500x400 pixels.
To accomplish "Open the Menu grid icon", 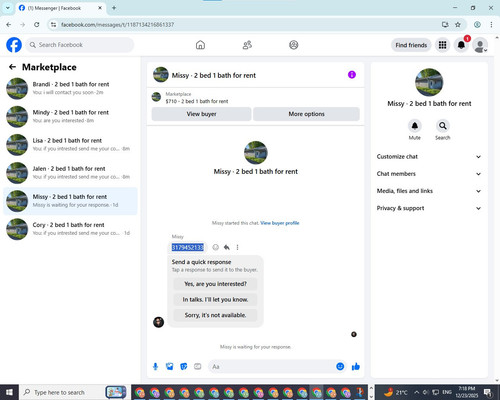I will (442, 45).
